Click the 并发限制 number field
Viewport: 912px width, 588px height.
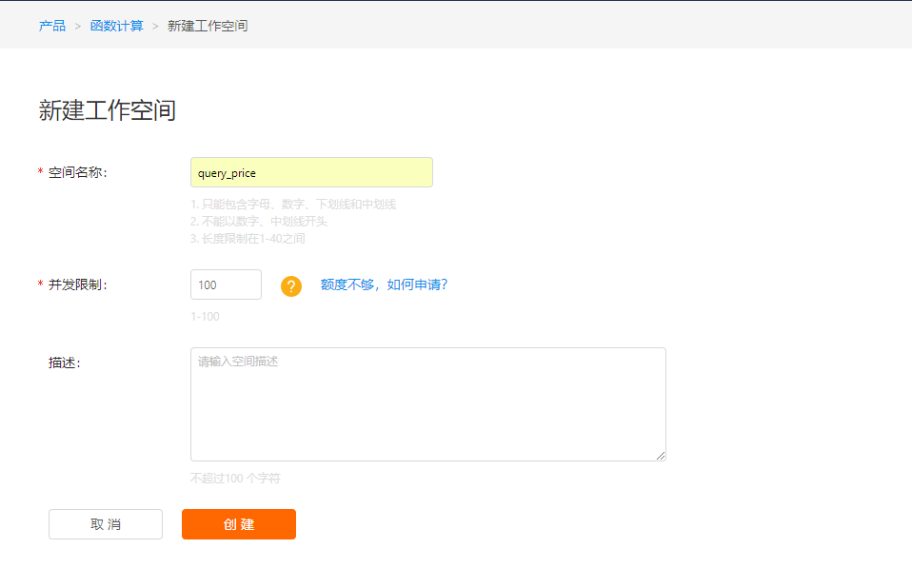[x=226, y=284]
